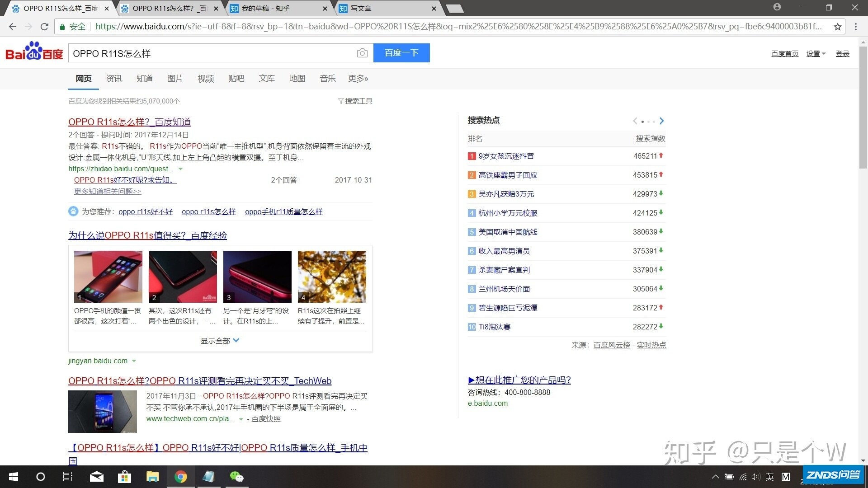Switch to 知道 search tab
This screenshot has width=868, height=488.
tap(145, 79)
